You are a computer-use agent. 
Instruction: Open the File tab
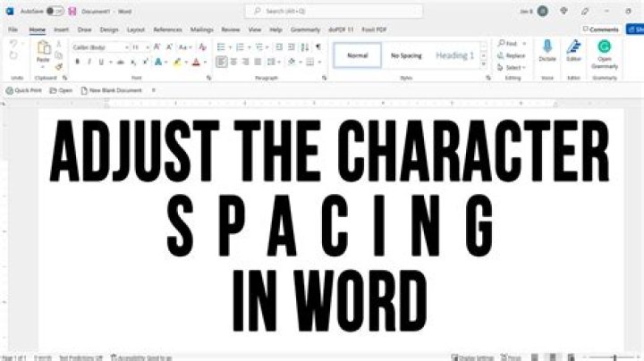coord(13,29)
